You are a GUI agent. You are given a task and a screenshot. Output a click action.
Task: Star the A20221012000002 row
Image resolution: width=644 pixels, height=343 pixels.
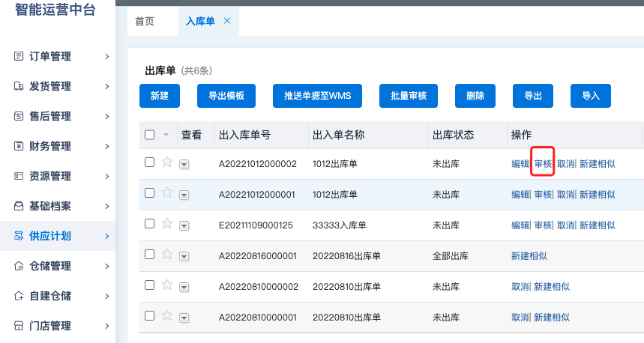tap(166, 162)
